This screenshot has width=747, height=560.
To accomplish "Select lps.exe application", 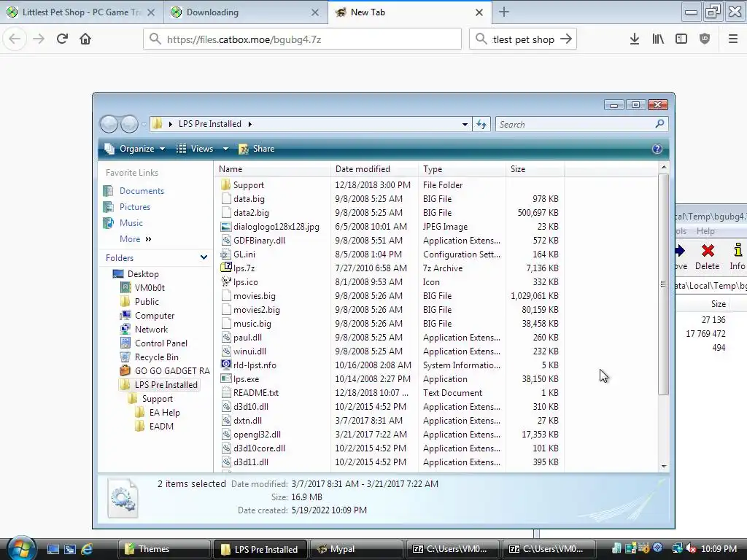I will 246,379.
